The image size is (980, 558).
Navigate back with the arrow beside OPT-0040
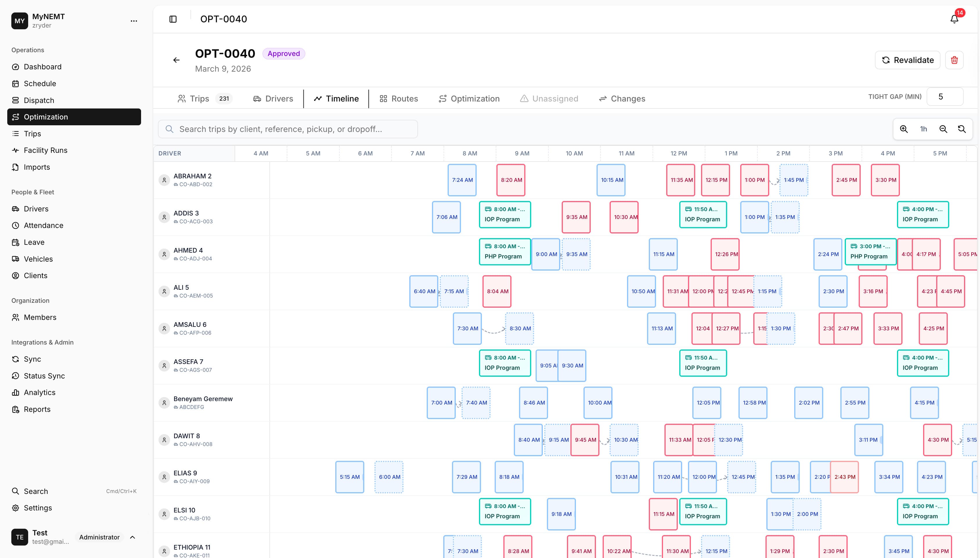point(176,60)
